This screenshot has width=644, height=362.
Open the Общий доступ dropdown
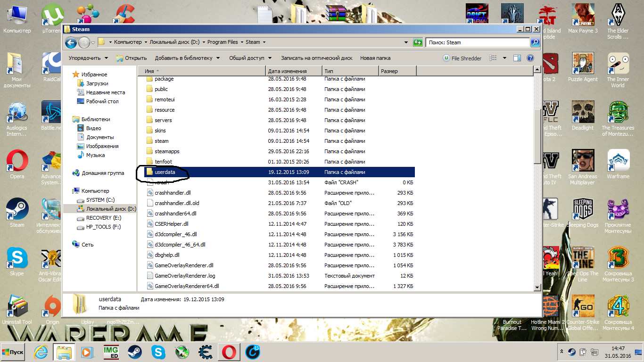250,58
